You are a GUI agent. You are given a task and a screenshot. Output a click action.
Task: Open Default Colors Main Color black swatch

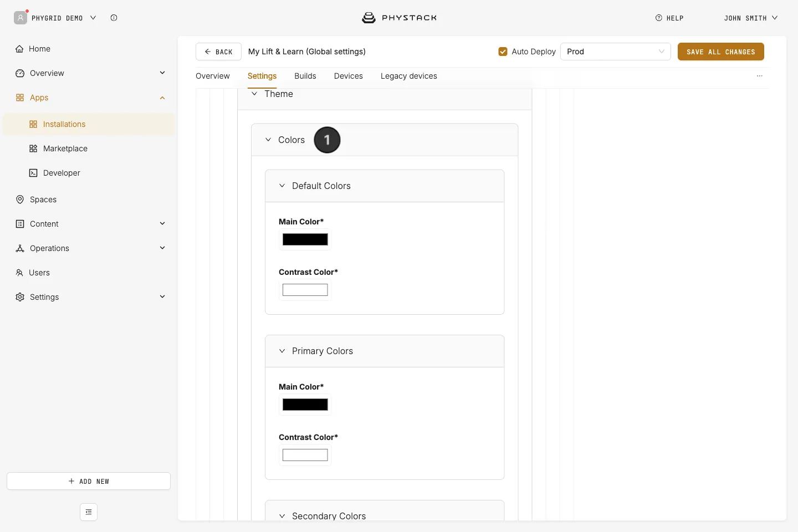point(305,239)
